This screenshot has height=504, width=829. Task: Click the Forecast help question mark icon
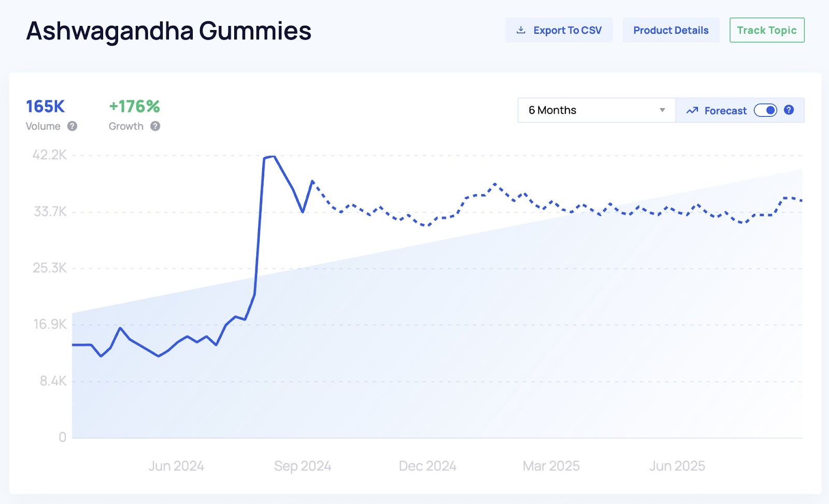(x=789, y=110)
